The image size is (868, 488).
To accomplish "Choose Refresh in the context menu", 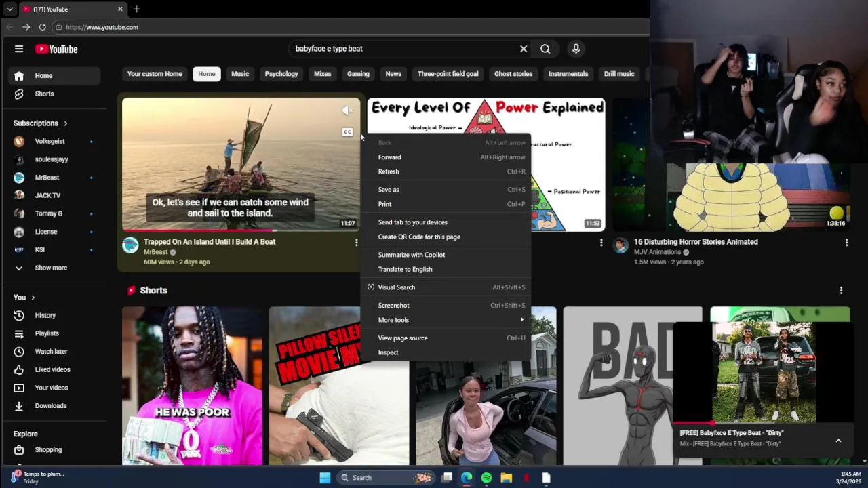I will click(447, 171).
